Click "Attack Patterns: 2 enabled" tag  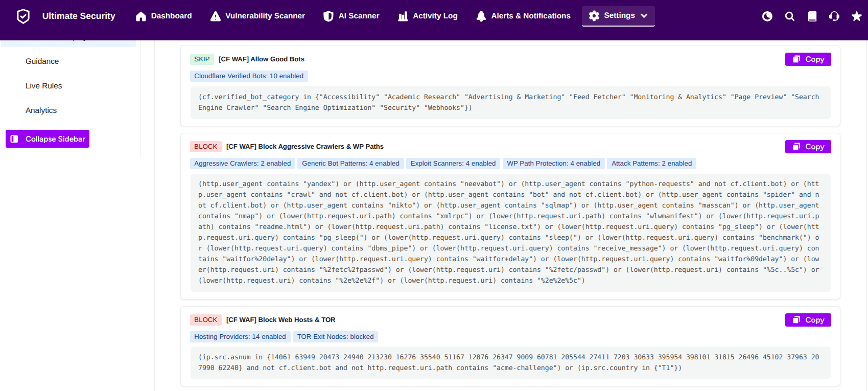click(652, 164)
